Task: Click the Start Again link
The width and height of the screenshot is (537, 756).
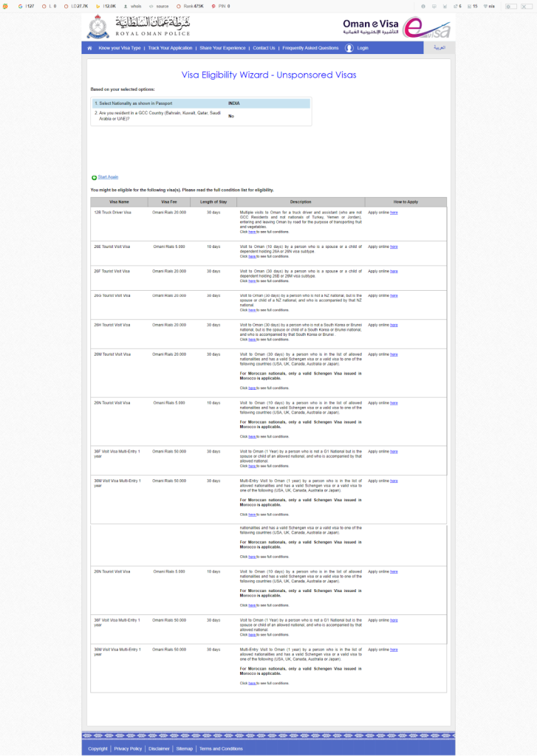Action: coord(108,177)
